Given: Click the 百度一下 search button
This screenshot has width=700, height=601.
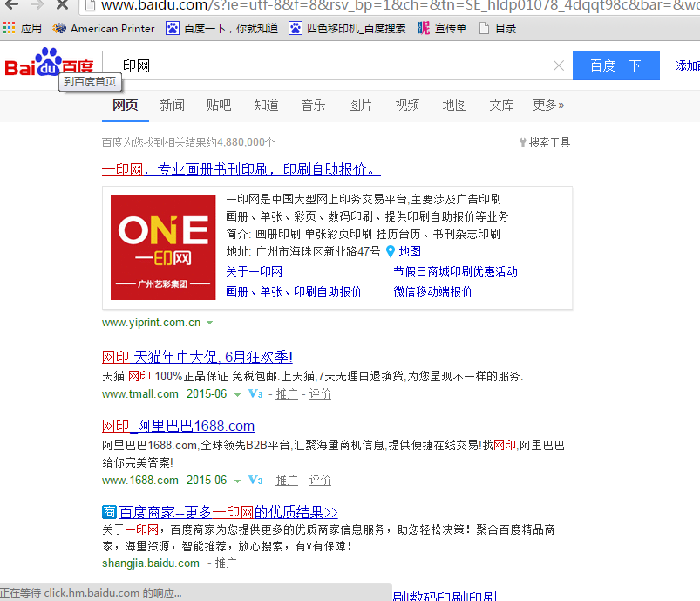Looking at the screenshot, I should [x=616, y=65].
